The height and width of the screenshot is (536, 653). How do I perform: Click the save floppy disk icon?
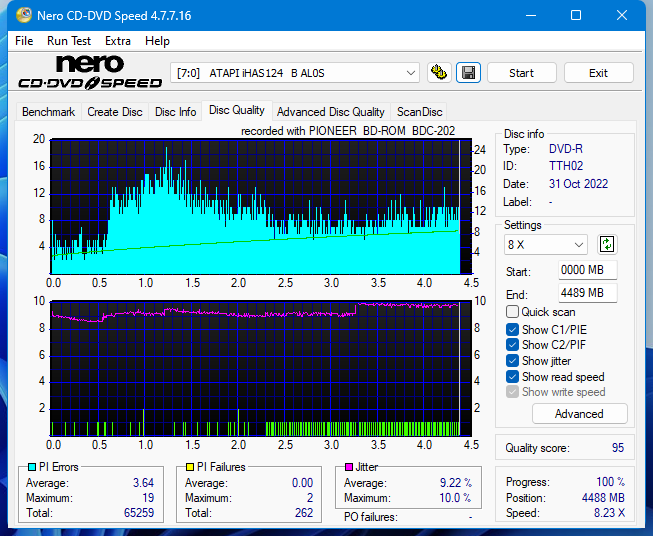[469, 73]
